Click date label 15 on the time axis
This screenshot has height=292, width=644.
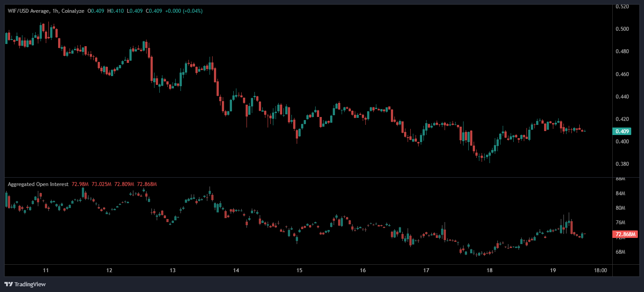coord(299,270)
